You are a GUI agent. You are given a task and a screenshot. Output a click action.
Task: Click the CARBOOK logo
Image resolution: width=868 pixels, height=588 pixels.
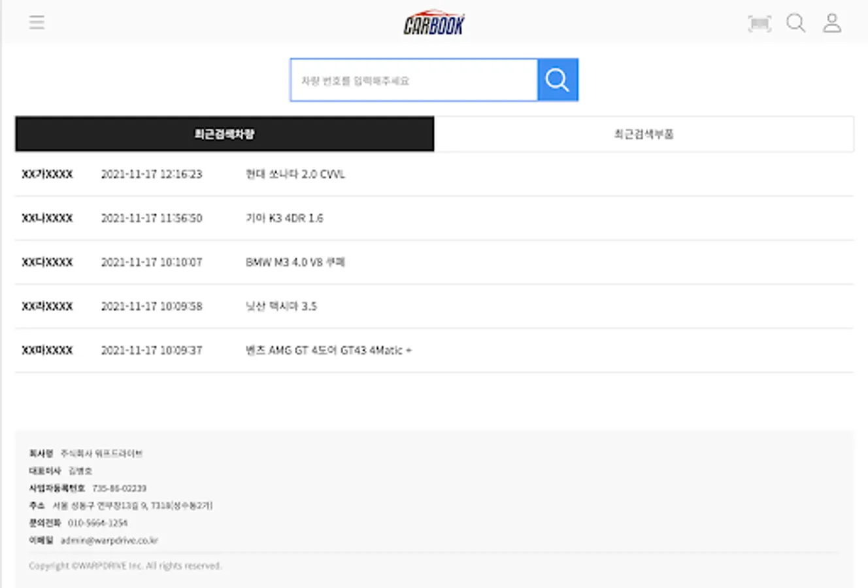click(x=434, y=23)
